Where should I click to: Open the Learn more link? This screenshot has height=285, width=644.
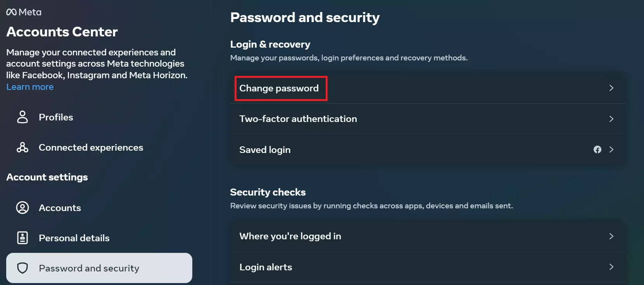[30, 87]
